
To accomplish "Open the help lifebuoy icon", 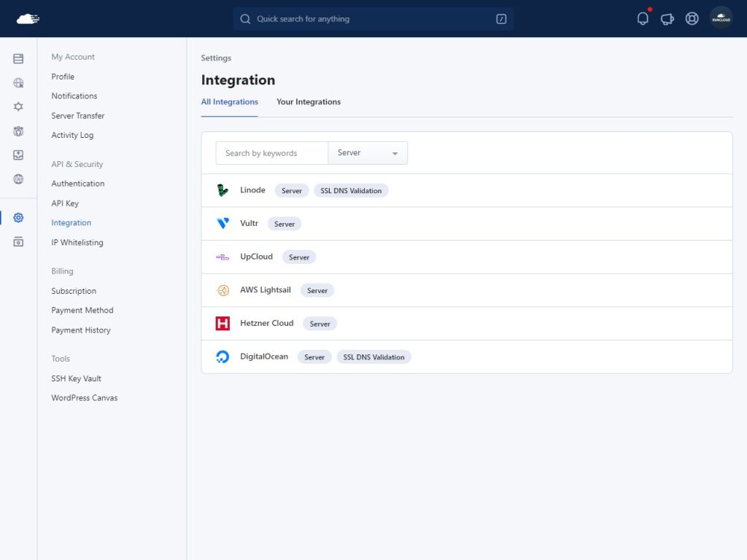I will click(x=692, y=18).
